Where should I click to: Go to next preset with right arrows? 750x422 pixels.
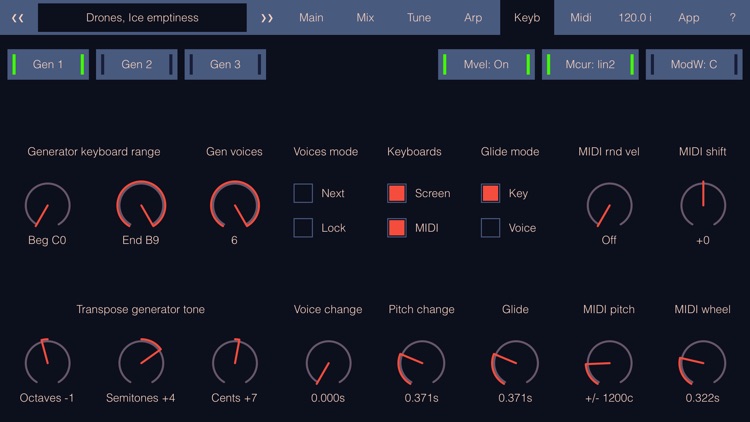coord(267,18)
